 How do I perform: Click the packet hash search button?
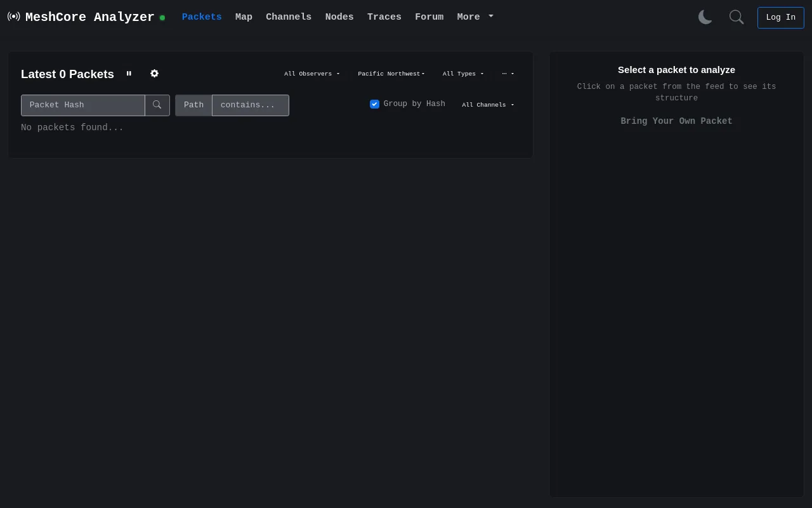coord(157,105)
